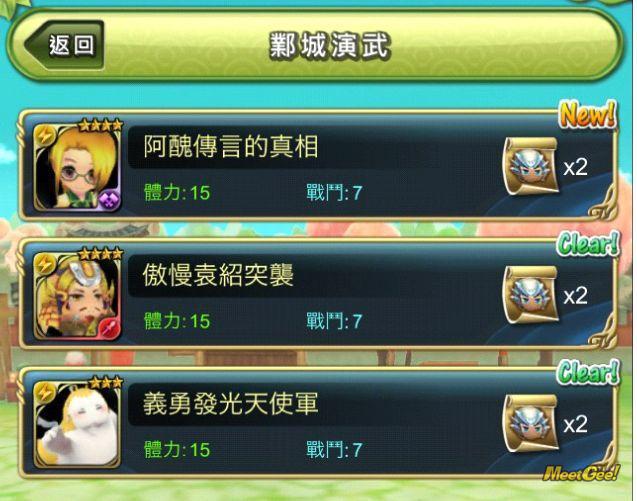Tap the Yuan Shao character portrait

[x=77, y=296]
